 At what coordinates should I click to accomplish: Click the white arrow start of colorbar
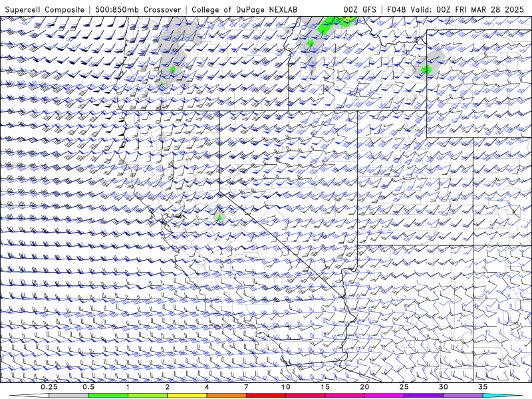tap(29, 396)
